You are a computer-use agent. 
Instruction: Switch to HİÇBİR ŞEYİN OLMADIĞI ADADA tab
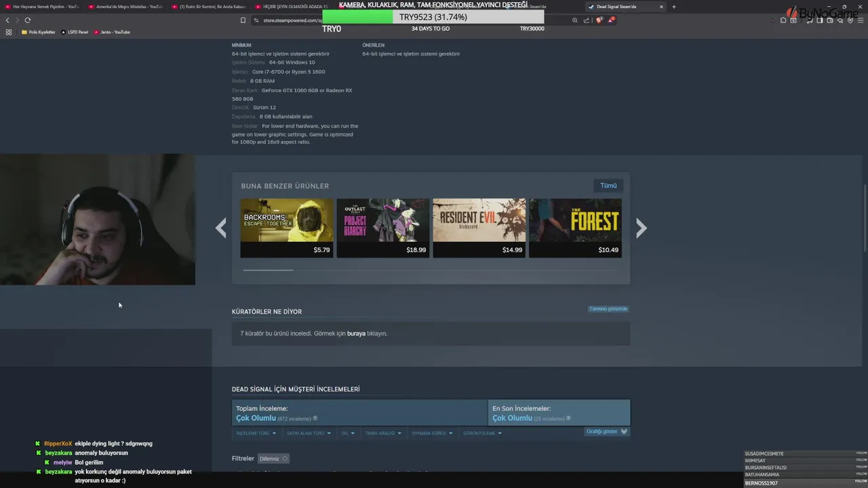(x=293, y=7)
